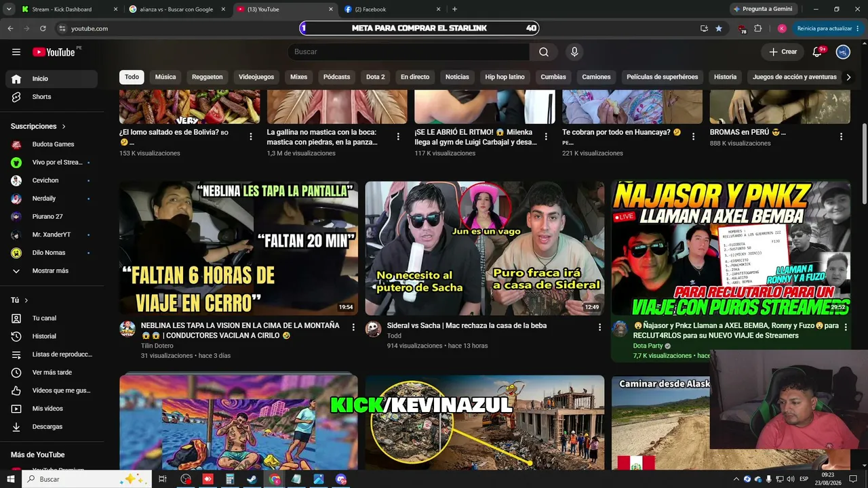Image resolution: width=868 pixels, height=488 pixels.
Task: Expand the Suscripciones section
Action: (39, 127)
